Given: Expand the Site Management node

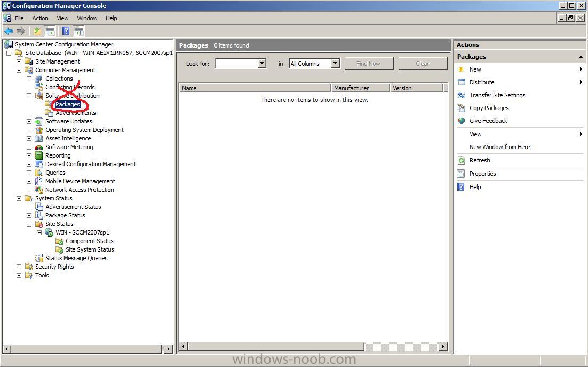Looking at the screenshot, I should click(x=19, y=61).
